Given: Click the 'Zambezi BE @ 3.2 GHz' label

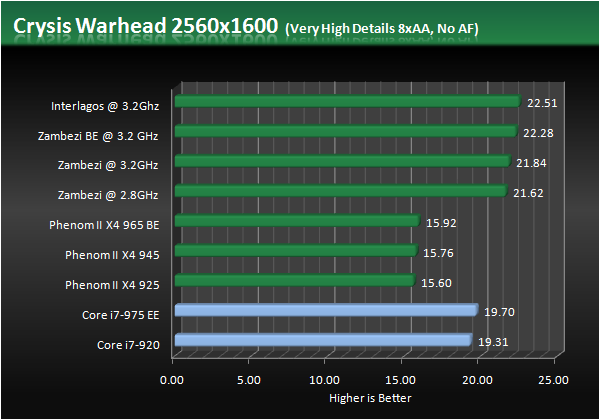Looking at the screenshot, I should [98, 136].
